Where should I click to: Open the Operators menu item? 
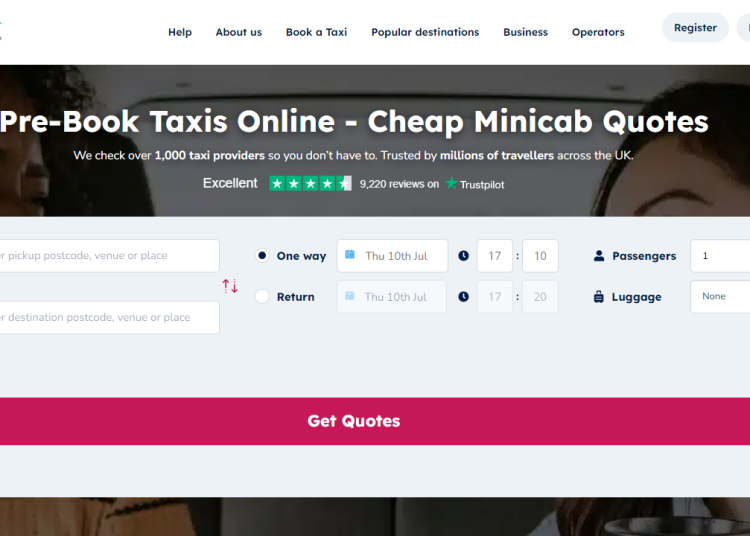tap(598, 32)
